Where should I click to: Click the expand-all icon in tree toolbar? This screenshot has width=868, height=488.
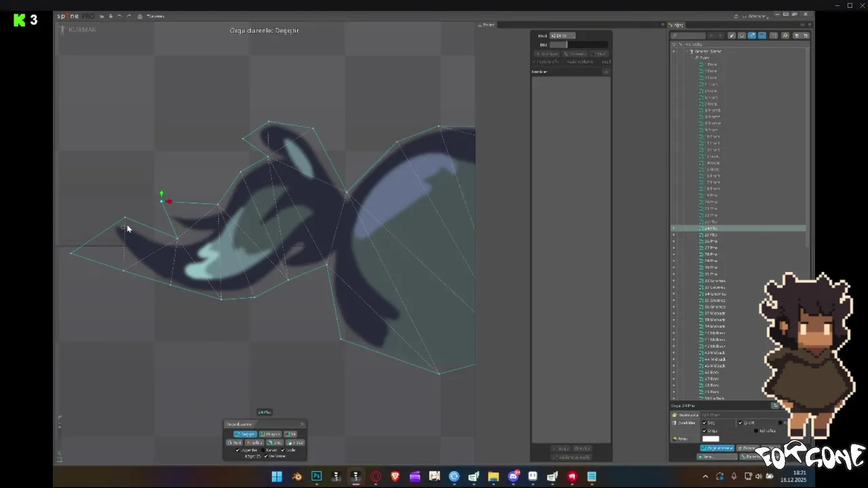[797, 35]
